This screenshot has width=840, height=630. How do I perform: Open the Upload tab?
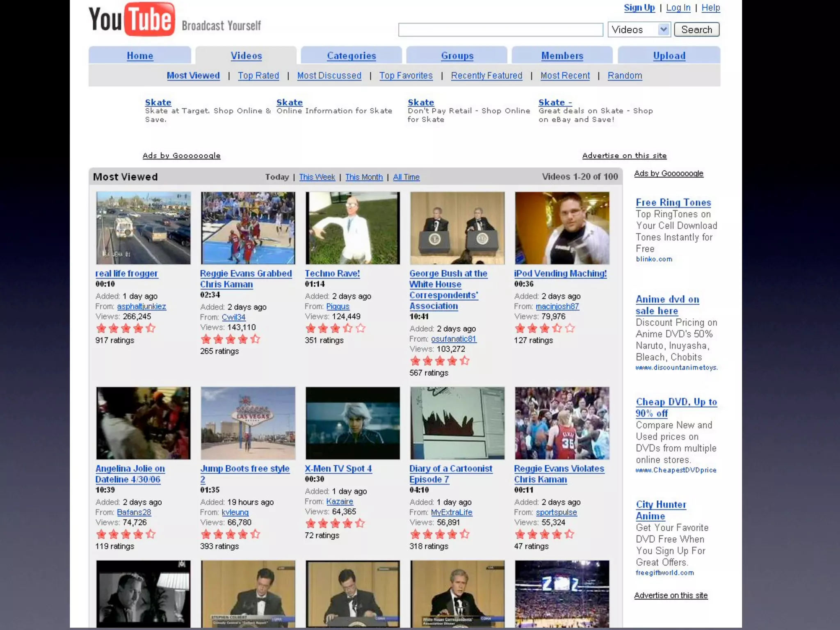pyautogui.click(x=669, y=56)
